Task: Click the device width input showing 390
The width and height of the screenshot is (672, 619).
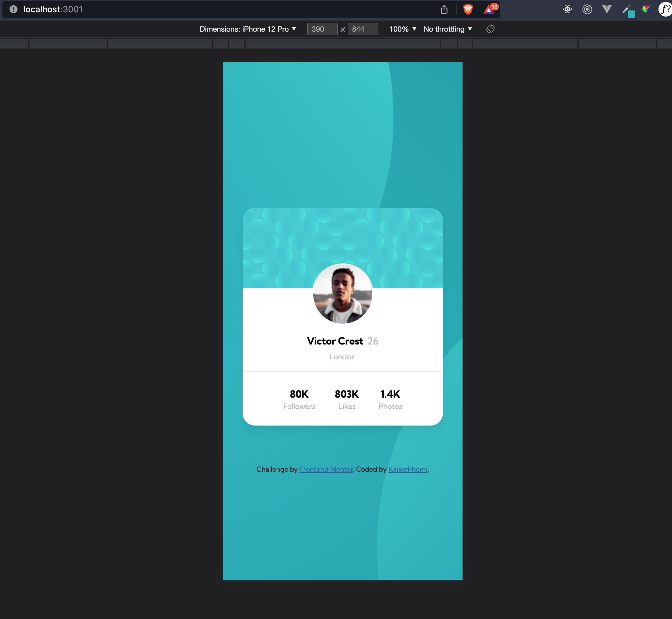Action: click(x=322, y=29)
